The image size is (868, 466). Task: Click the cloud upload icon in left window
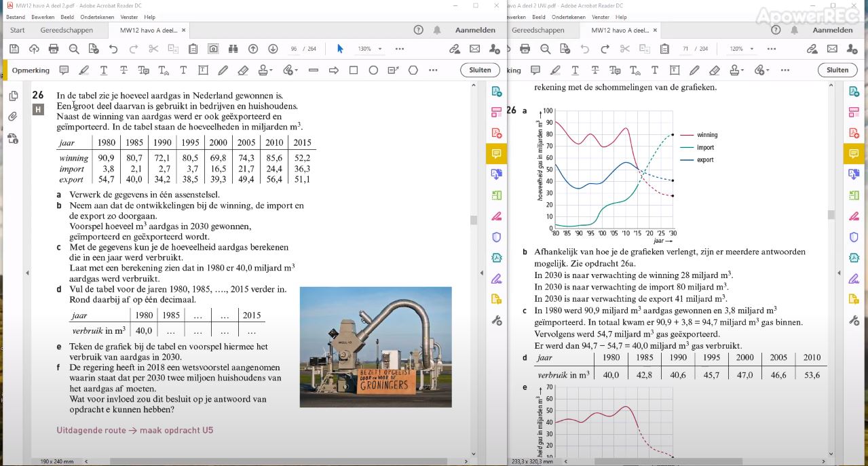pos(34,49)
